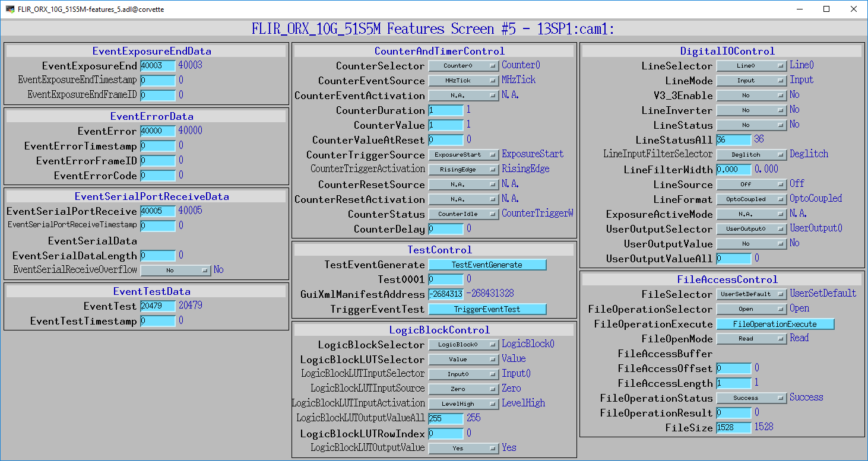Open the V3_3Enable dropdown

tap(752, 96)
